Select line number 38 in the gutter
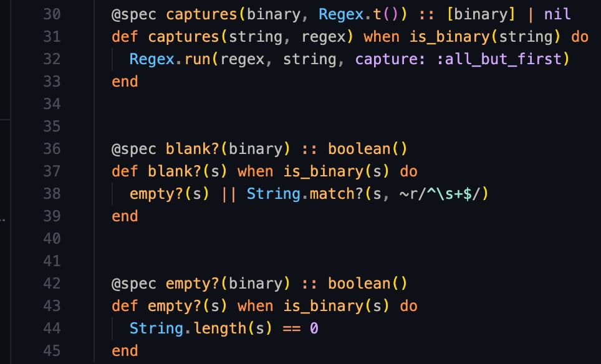Viewport: 601px width, 364px height. (52, 194)
